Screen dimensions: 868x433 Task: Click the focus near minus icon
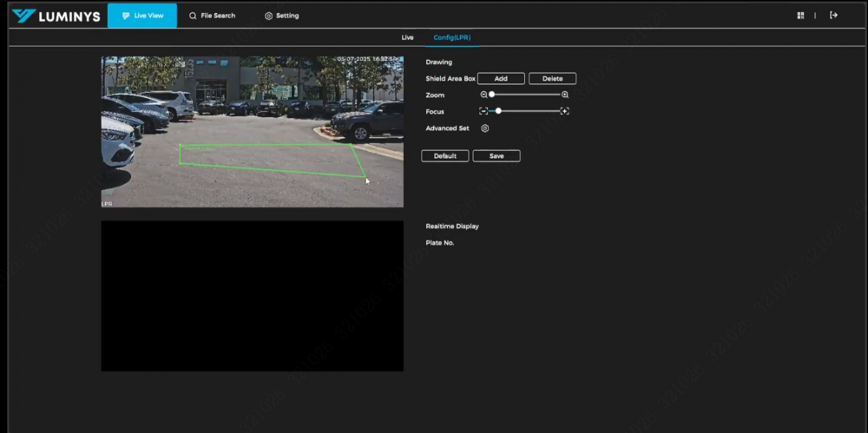pos(483,111)
